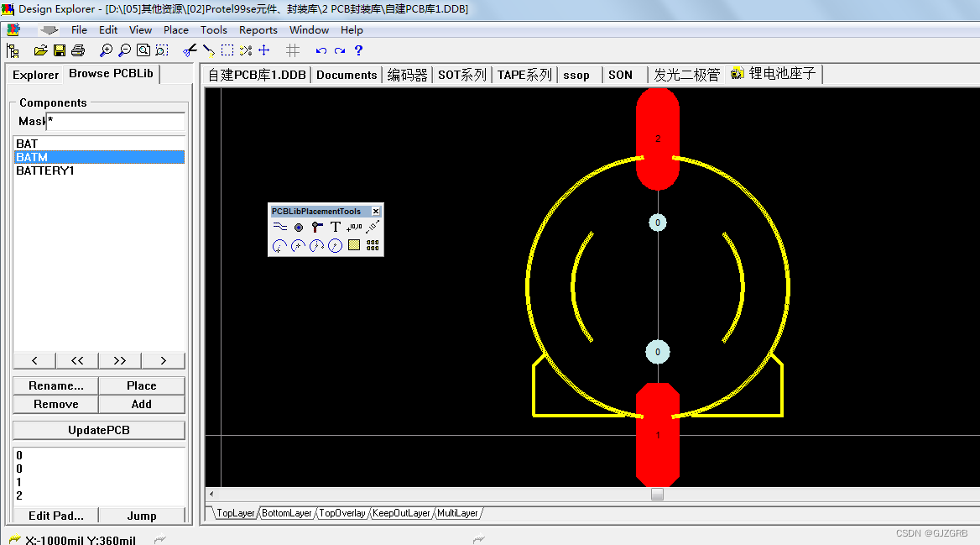980x545 pixels.
Task: Select the place full circle tool
Action: coord(336,246)
